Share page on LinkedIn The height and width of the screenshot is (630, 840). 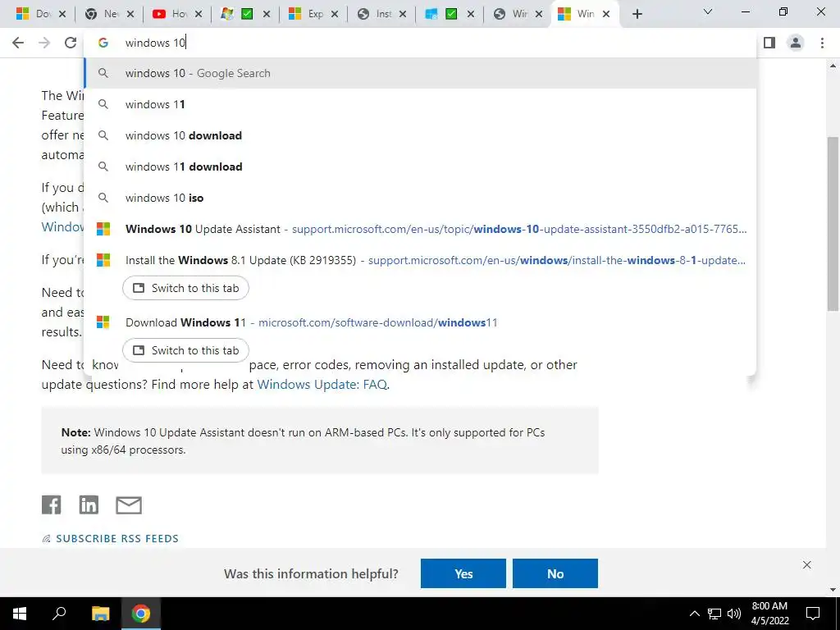[89, 504]
